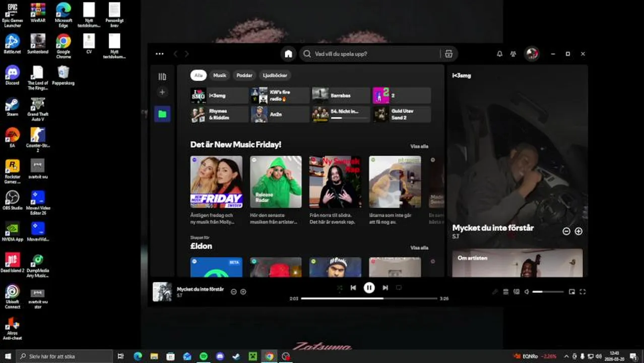The width and height of the screenshot is (644, 363).
Task: Adjust the Spotify volume slider
Action: (x=548, y=291)
